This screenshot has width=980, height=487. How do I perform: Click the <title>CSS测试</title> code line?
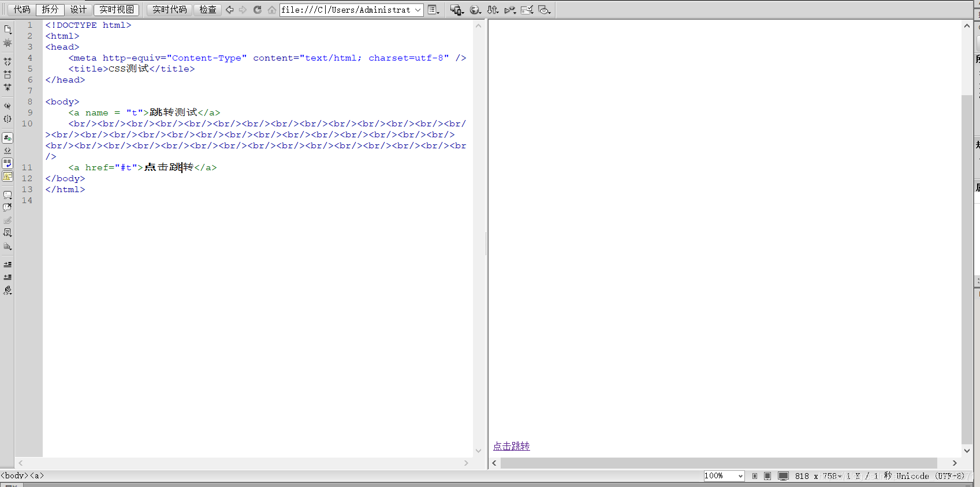[132, 69]
